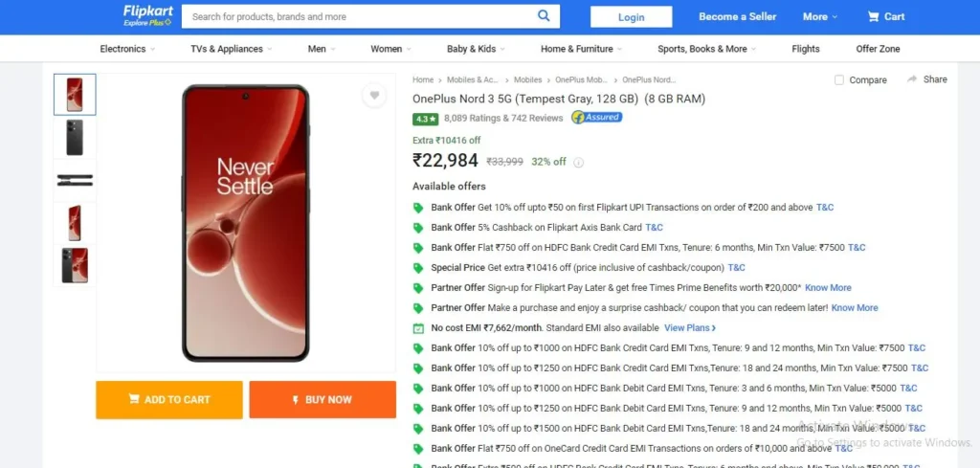Expand the Electronics category menu
This screenshot has width=980, height=468.
point(127,49)
